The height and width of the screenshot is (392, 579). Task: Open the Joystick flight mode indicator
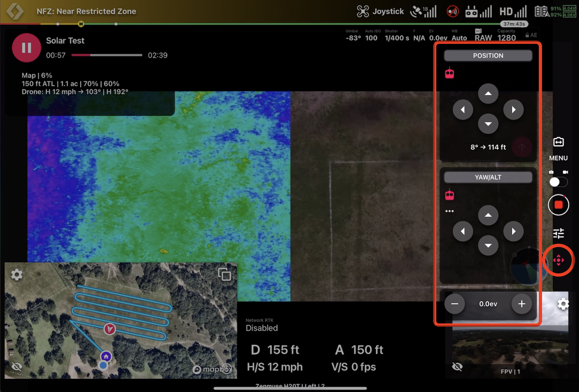[x=380, y=11]
